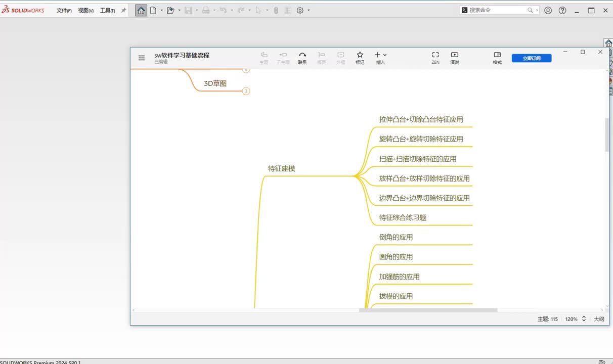Click the zoom percentage stepper at 120%
The image size is (613, 364).
pos(584,319)
